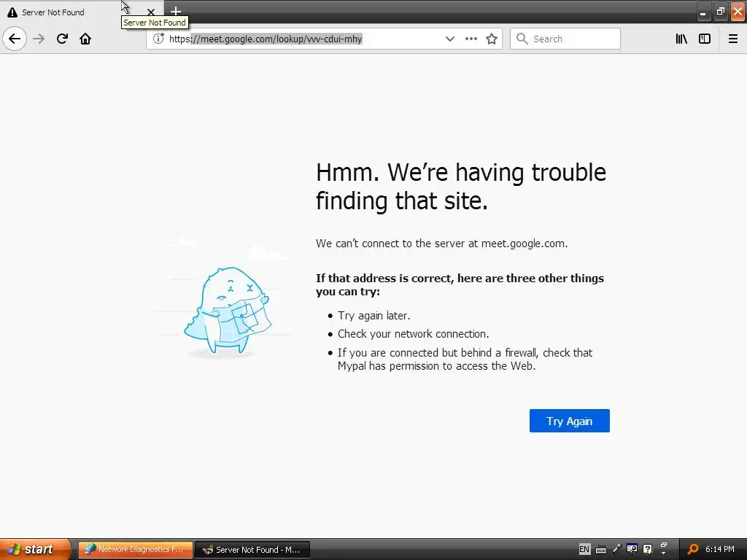
Task: Open language bar tools icon
Action: [x=632, y=549]
